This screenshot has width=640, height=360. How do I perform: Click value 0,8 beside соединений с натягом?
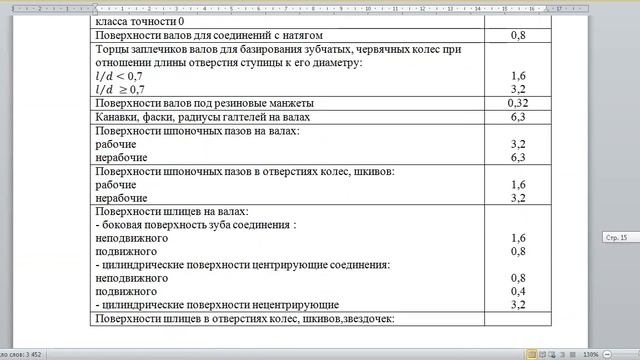[x=518, y=35]
